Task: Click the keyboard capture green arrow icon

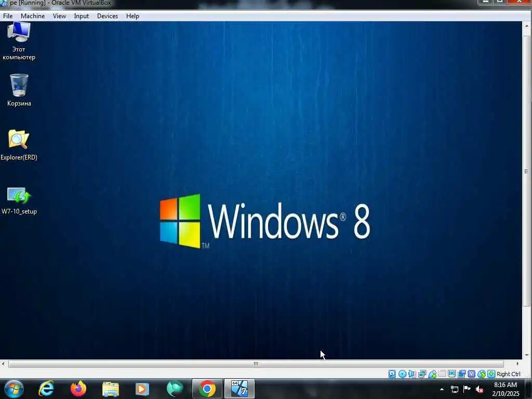Action: coord(491,374)
